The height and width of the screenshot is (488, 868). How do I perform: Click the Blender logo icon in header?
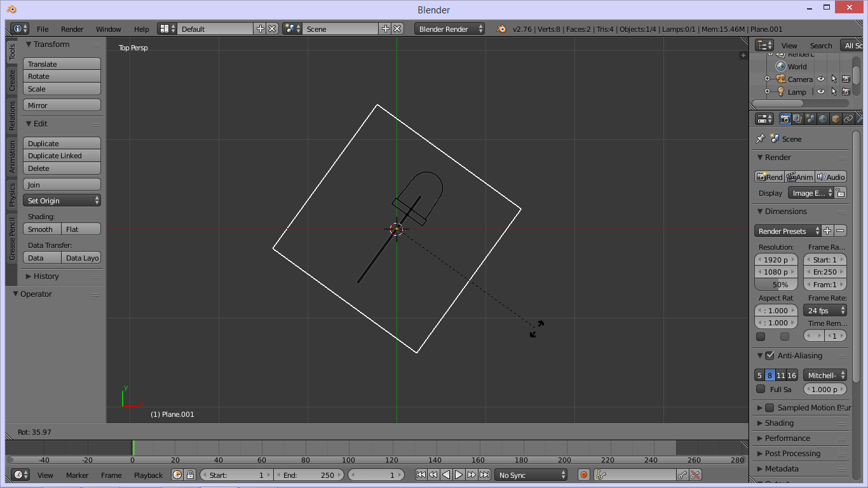coord(501,29)
